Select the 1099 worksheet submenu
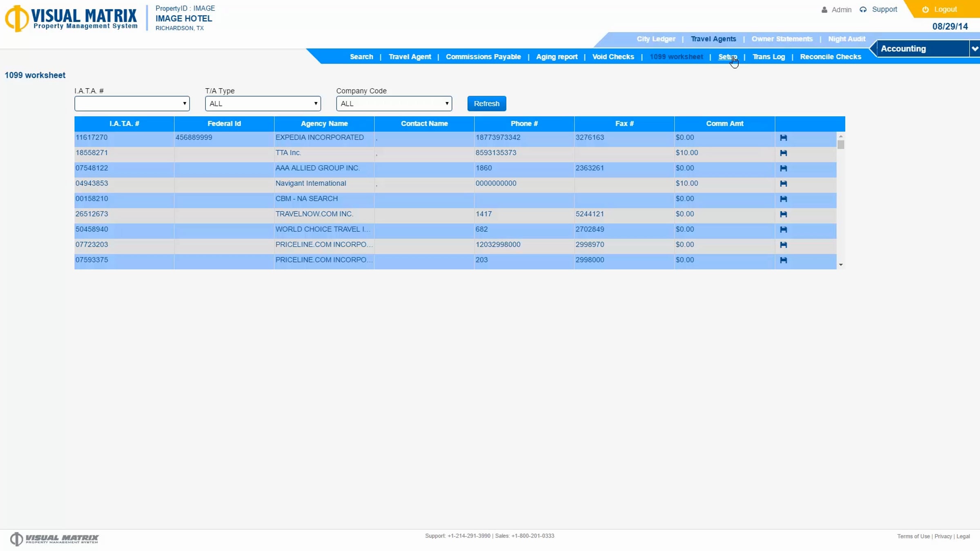Image resolution: width=980 pixels, height=551 pixels. pos(676,57)
